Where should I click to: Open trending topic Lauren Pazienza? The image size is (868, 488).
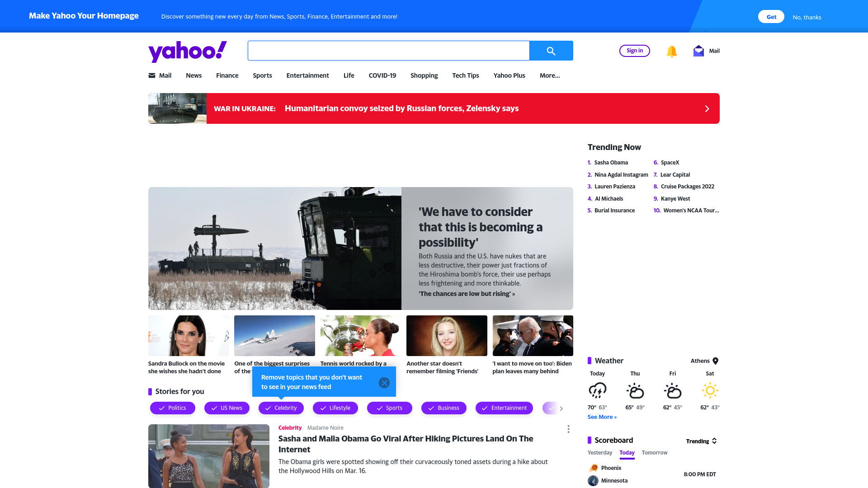pos(614,187)
